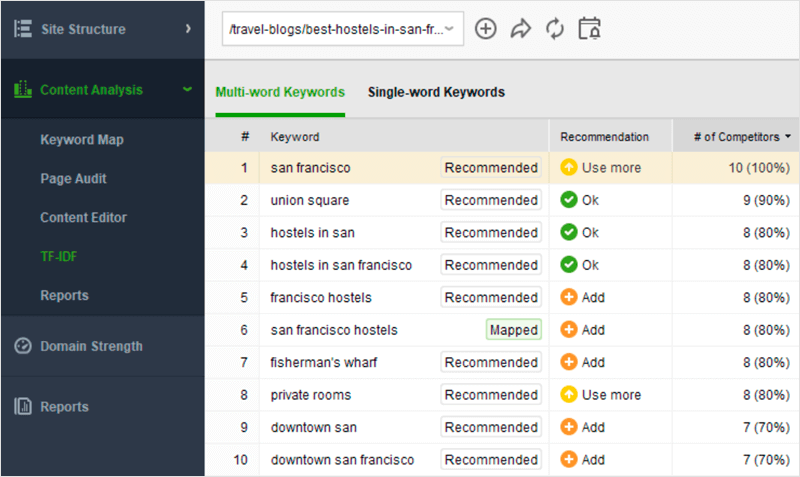This screenshot has height=477, width=800.
Task: Click the add page plus icon
Action: [x=485, y=29]
